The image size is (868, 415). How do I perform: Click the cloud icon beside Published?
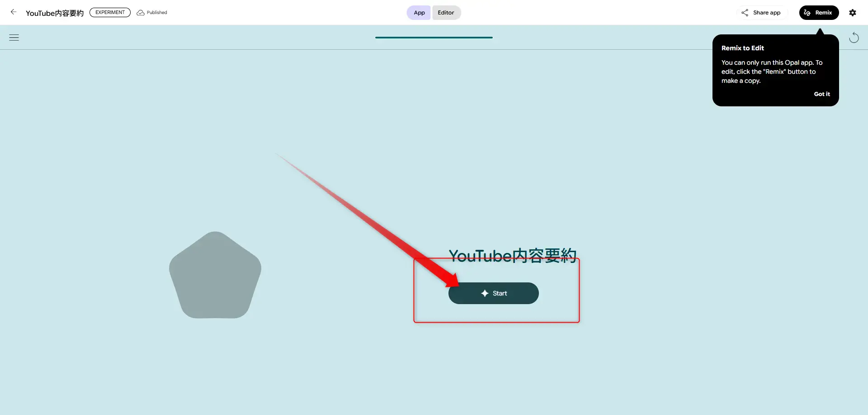(x=141, y=13)
